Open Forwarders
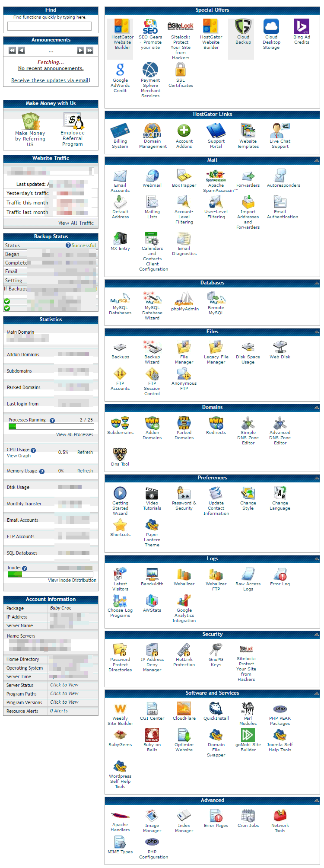The height and width of the screenshot is (868, 324). tap(248, 179)
